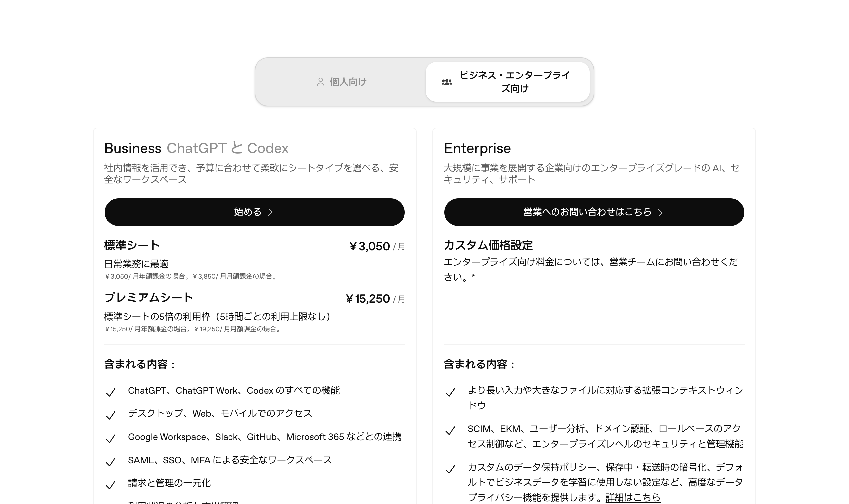Screen dimensions: 849x504
Task: Click the chevron arrow in 営業へのお問い合わせはこちら
Action: [x=660, y=212]
